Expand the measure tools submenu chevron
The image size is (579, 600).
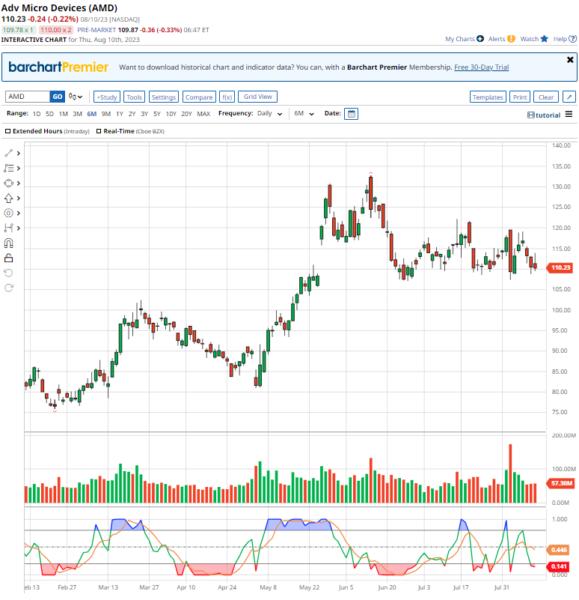(x=18, y=228)
